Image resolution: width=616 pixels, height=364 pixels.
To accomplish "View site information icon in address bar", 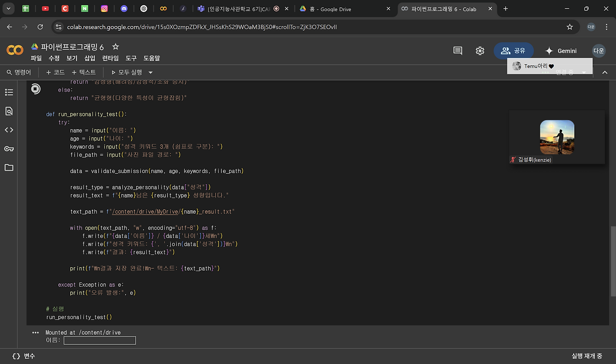I will pyautogui.click(x=59, y=27).
